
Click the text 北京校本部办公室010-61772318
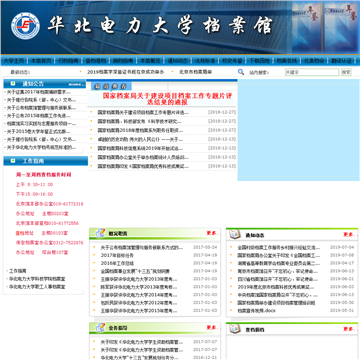coord(50,204)
